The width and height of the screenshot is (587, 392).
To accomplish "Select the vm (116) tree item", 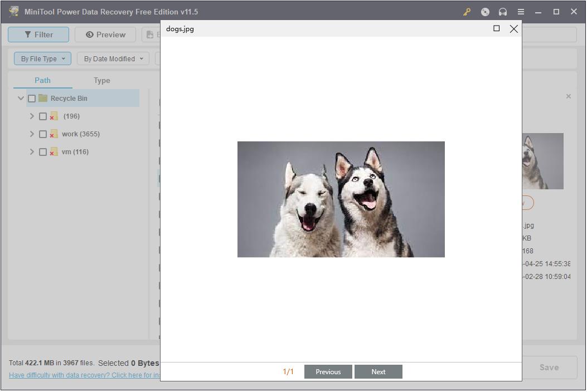I will coord(75,152).
